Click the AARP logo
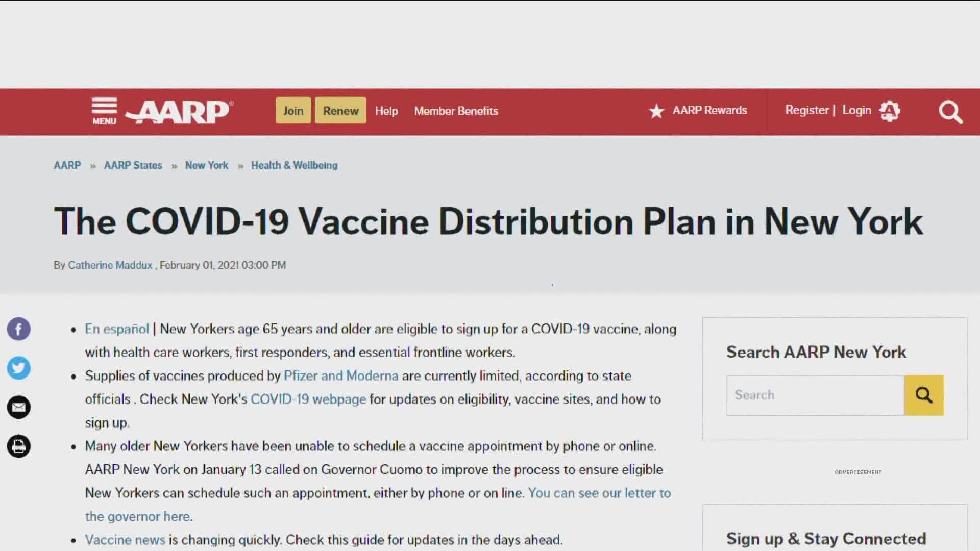980x551 pixels. 180,111
